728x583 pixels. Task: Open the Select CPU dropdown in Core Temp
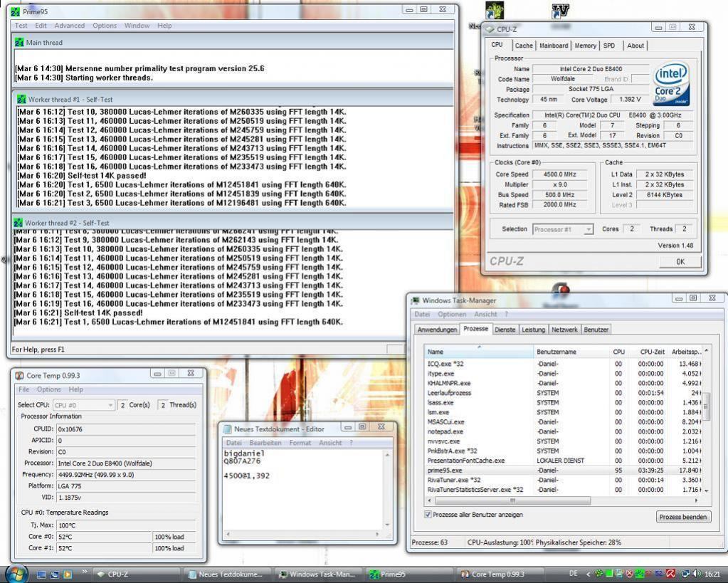tap(83, 405)
